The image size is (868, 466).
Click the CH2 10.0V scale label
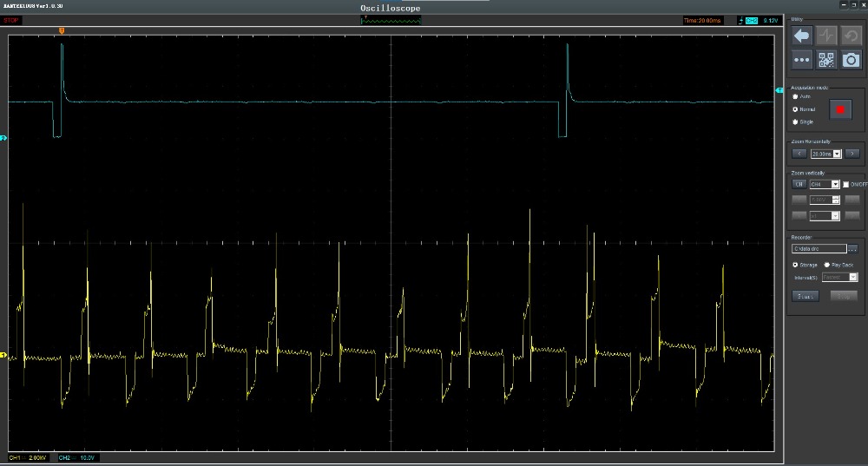(77, 457)
